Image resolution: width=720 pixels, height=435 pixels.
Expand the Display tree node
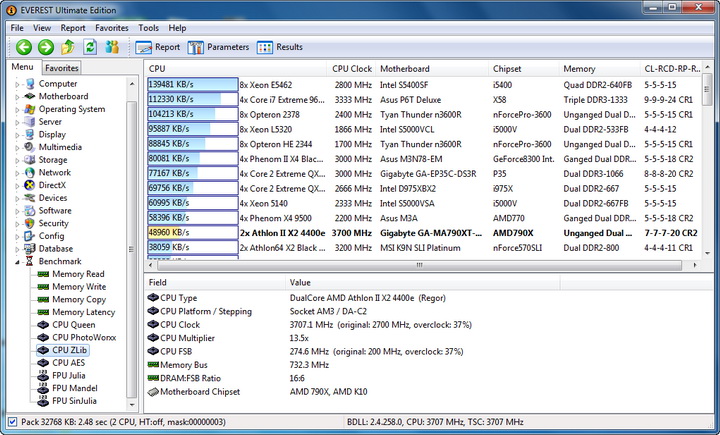tap(17, 135)
